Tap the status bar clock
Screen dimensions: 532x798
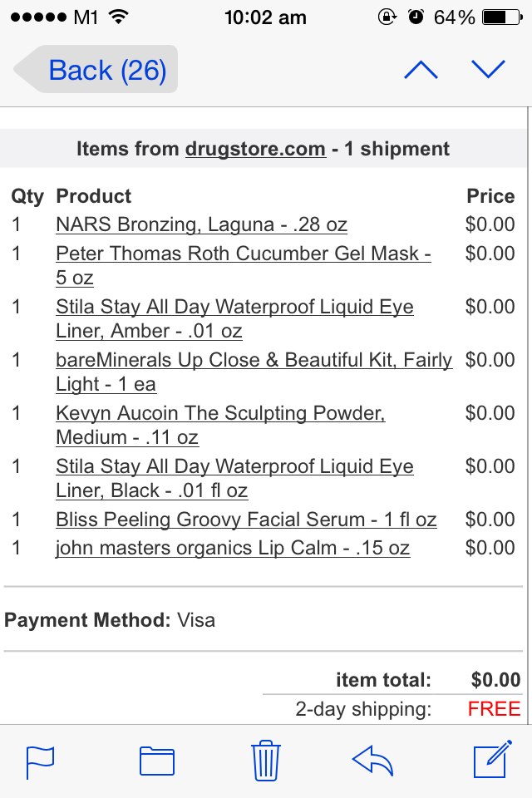click(264, 17)
